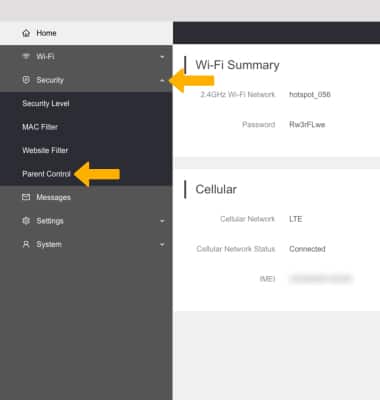The height and width of the screenshot is (400, 380).
Task: Open the Wi-Fi menu label
Action: point(45,56)
